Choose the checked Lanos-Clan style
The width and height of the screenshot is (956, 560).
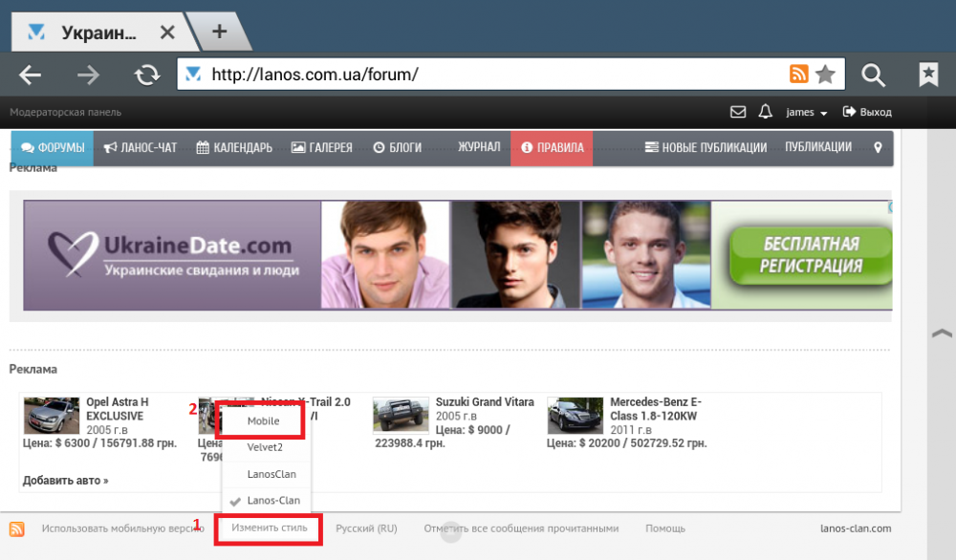pyautogui.click(x=273, y=500)
